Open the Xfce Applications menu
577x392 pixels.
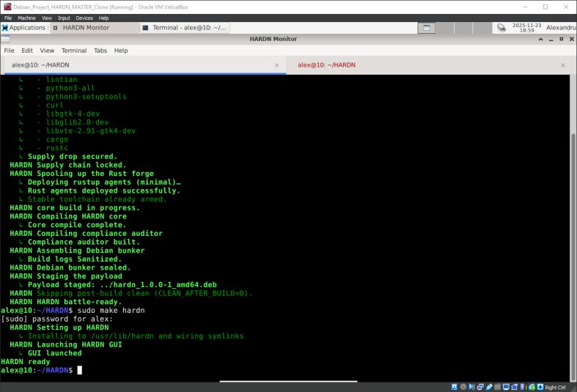23,28
